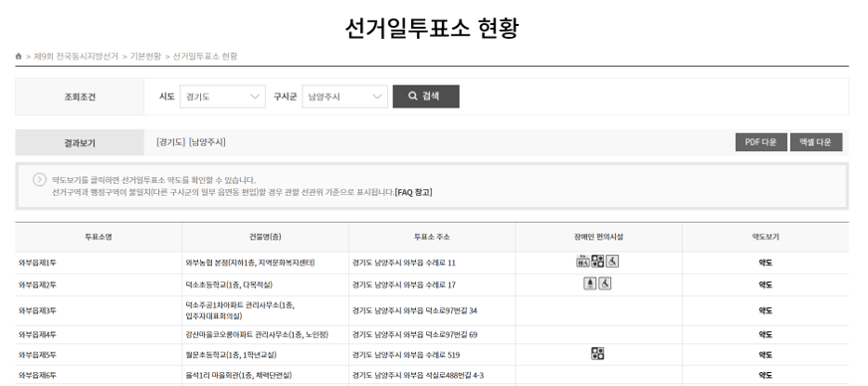
Task: Open the 선거일투표소 현황 breadcrumb link
Action: point(205,57)
